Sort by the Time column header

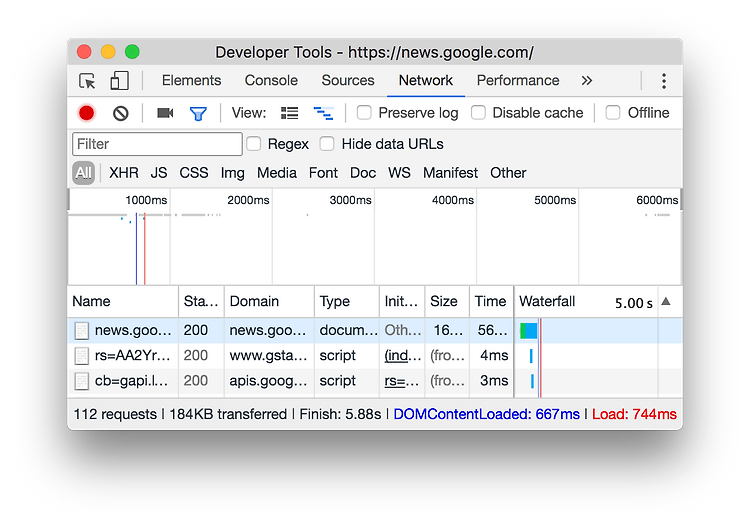pos(492,301)
